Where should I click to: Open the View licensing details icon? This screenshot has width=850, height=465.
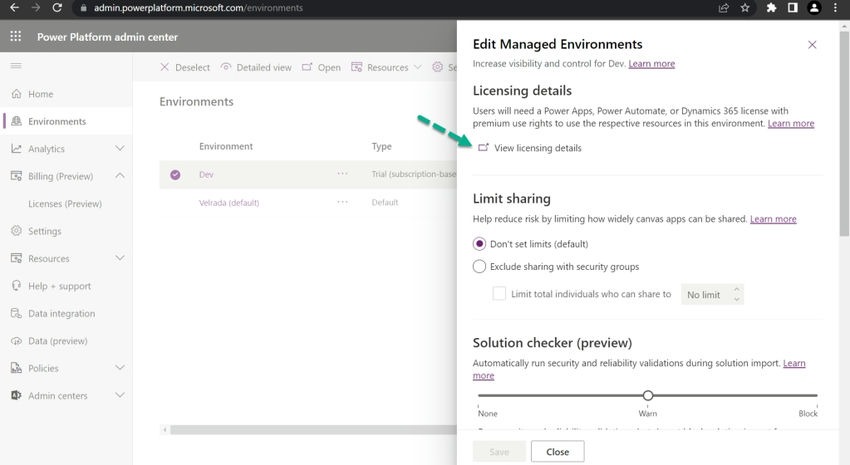[482, 148]
